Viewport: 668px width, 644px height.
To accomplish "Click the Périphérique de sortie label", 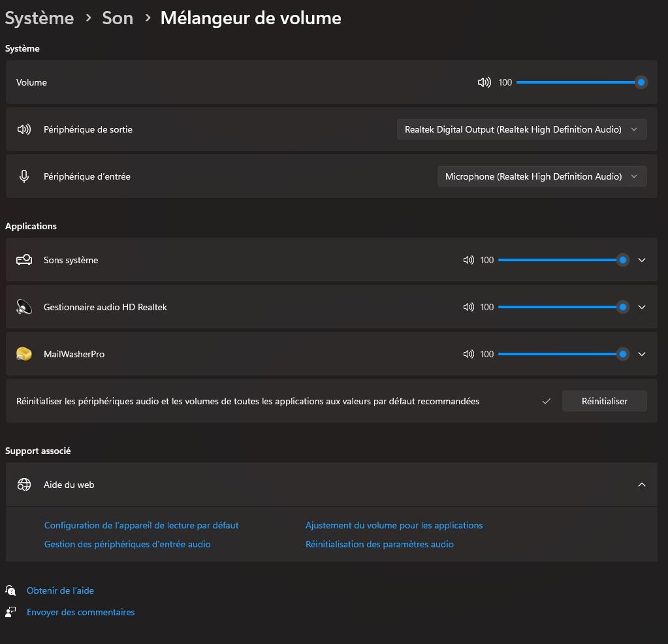I will pos(87,129).
